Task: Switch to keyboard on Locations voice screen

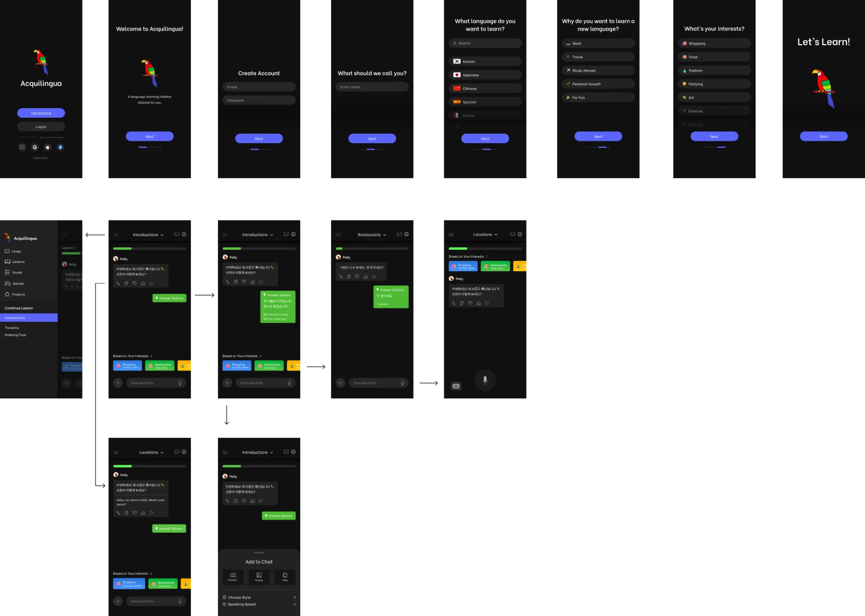Action: [456, 386]
